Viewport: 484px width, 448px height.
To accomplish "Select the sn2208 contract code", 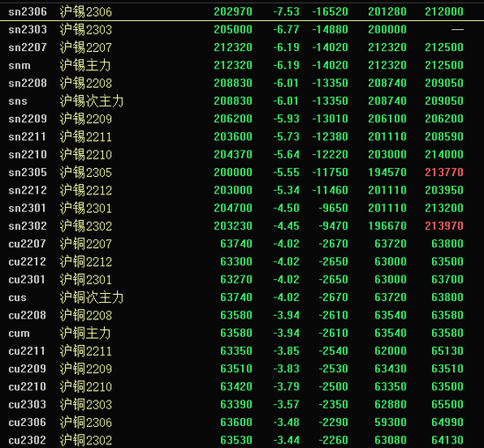I will 27,83.
